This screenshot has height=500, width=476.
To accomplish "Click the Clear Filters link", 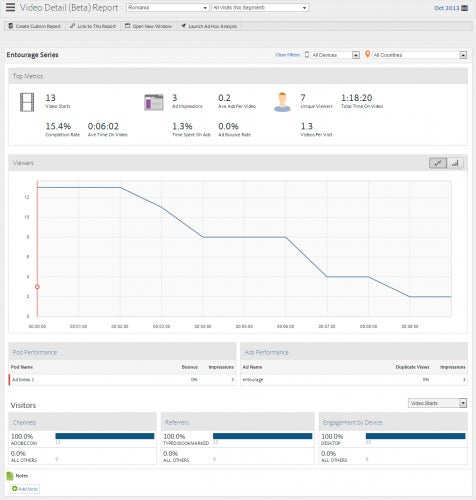I will (x=288, y=55).
